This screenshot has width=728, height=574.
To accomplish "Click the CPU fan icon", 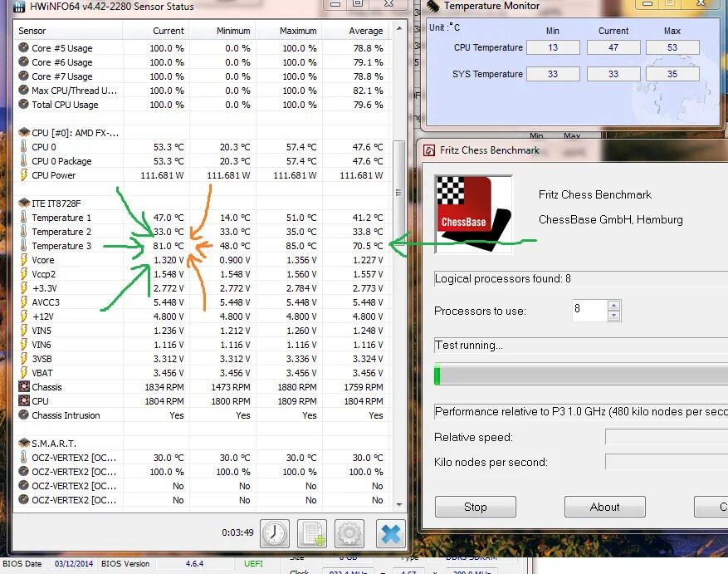I will [x=24, y=400].
